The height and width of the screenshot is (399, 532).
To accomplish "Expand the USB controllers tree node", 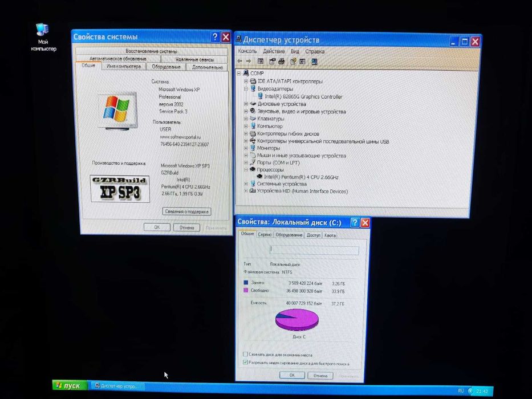I will (x=246, y=141).
